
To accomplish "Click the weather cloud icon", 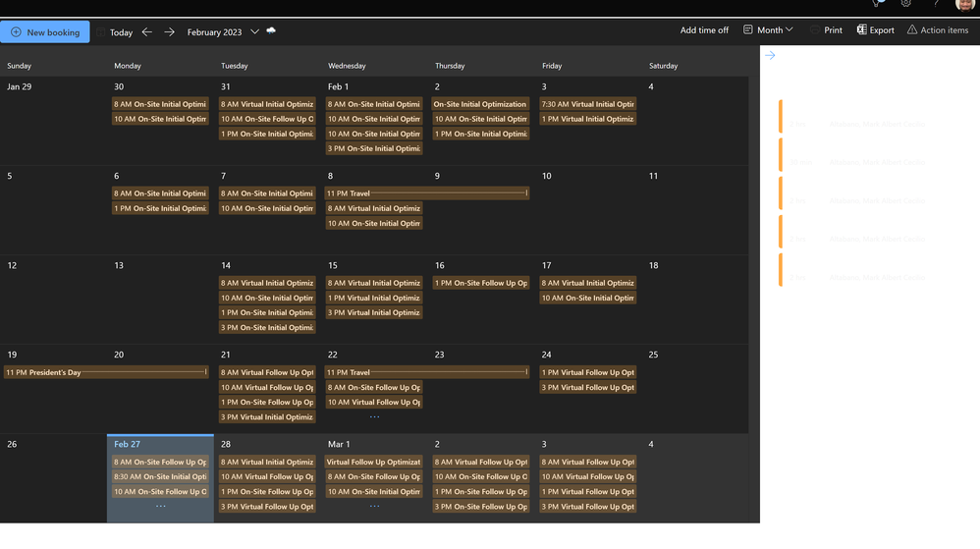I will 271,30.
